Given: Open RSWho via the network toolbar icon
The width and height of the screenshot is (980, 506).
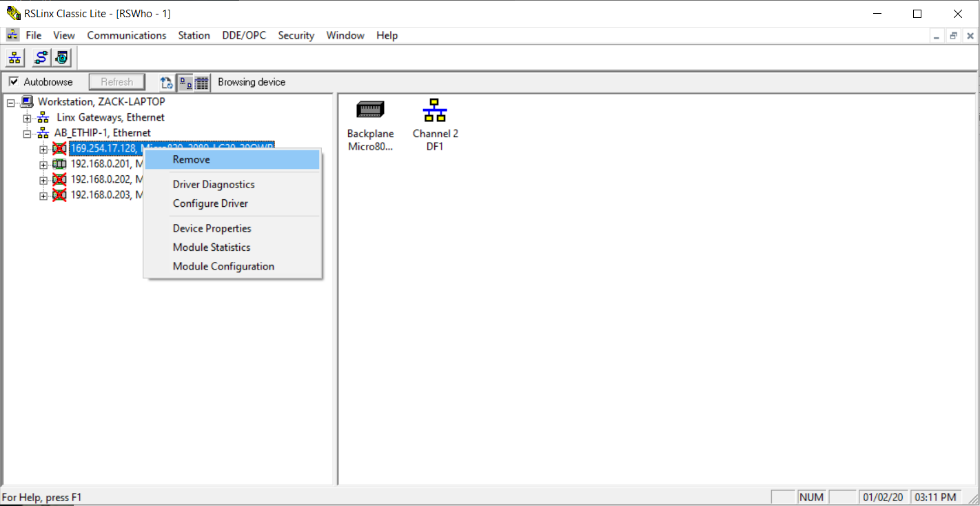Looking at the screenshot, I should pyautogui.click(x=14, y=58).
